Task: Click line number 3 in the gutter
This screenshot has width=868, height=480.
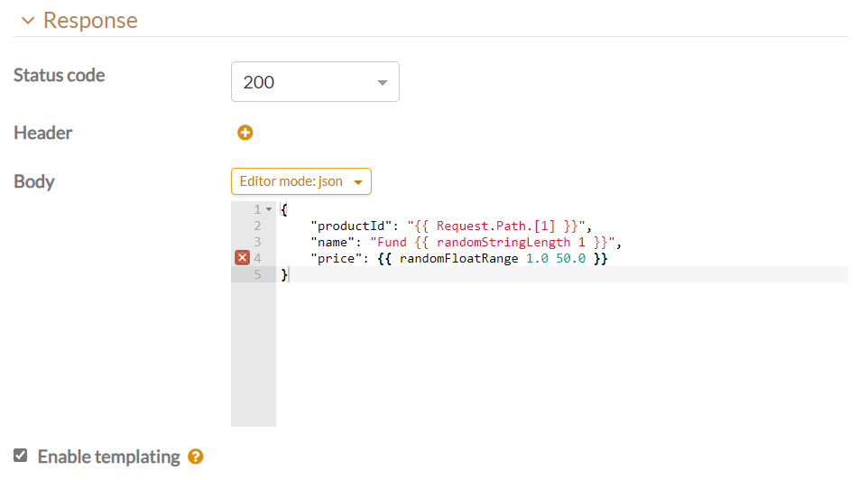Action: click(x=257, y=242)
